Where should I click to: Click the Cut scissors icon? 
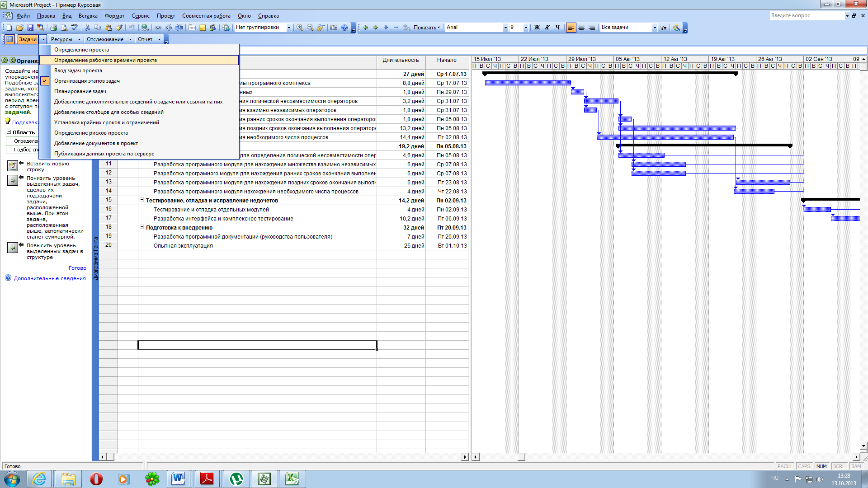(x=88, y=28)
